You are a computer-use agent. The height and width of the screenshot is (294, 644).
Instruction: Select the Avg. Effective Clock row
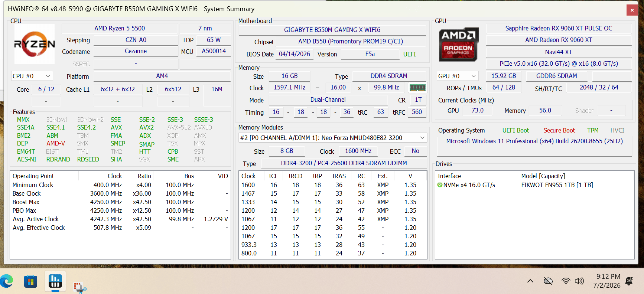point(120,228)
